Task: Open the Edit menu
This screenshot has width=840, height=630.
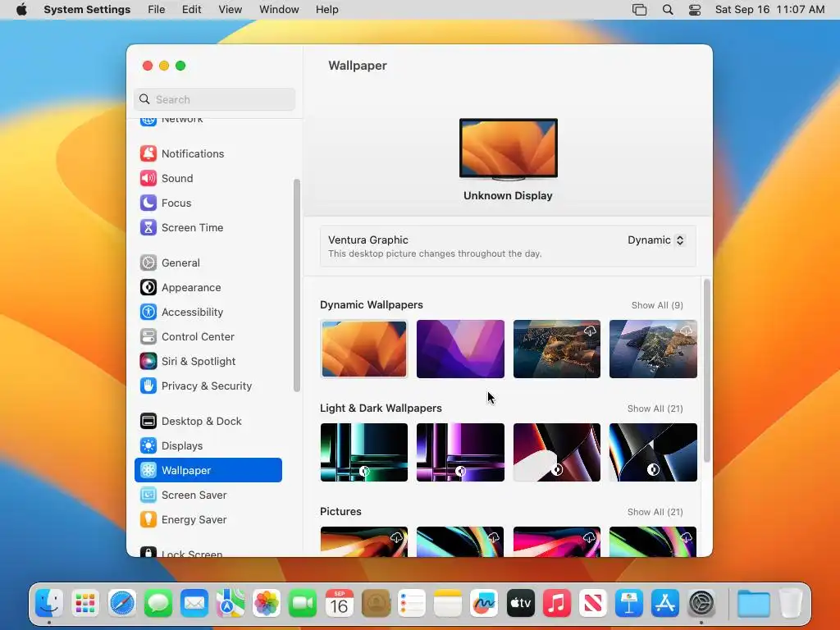Action: (191, 10)
